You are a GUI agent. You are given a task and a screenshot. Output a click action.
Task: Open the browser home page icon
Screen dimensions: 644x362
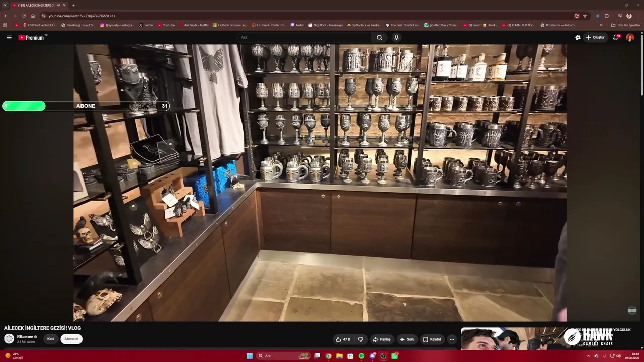pos(33,16)
